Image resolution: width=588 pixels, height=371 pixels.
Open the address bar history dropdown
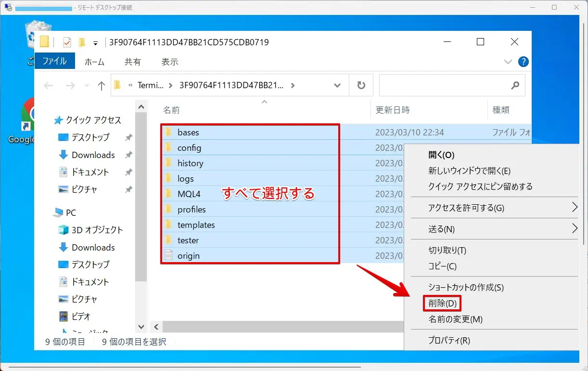pos(337,86)
